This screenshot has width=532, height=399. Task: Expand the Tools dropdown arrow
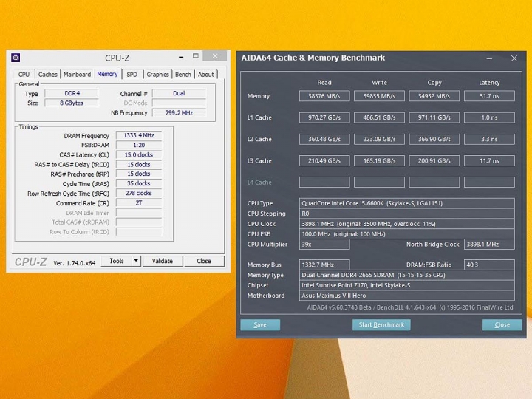tap(136, 261)
